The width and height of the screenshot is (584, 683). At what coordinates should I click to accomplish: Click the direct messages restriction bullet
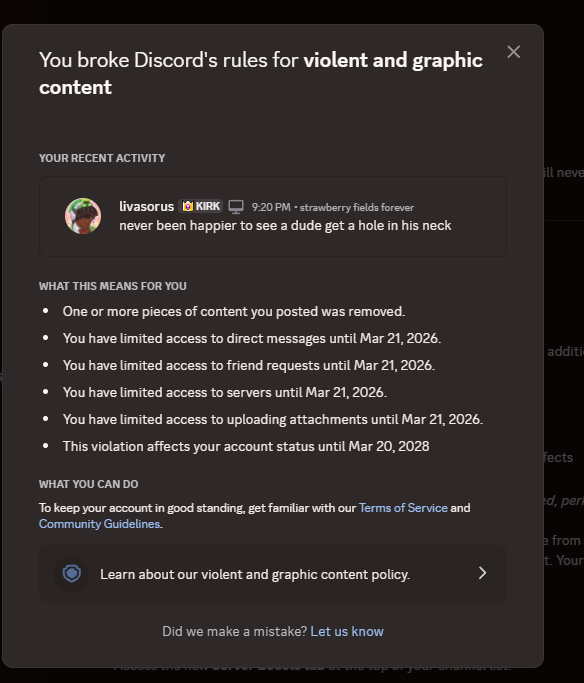coord(252,338)
